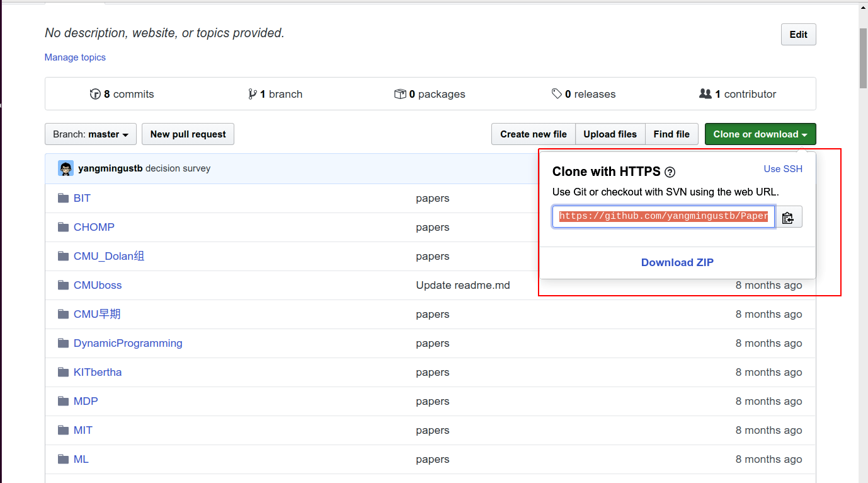Open the Branch: master dropdown
Viewport: 868px width, 483px height.
point(91,134)
